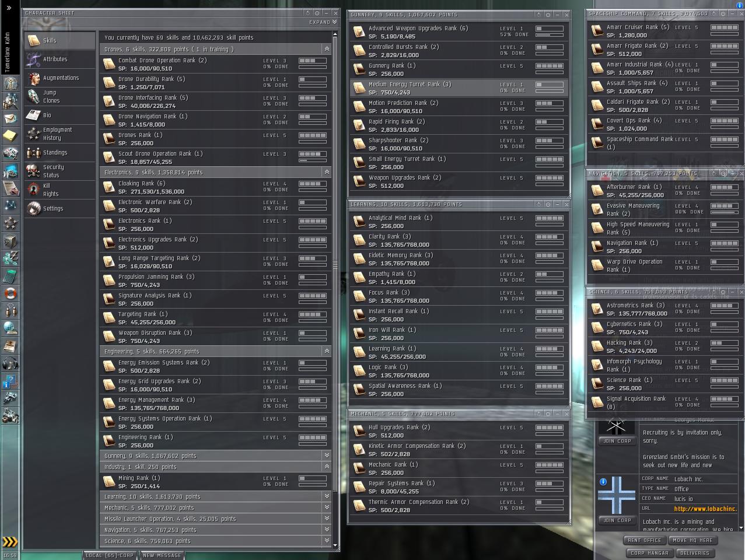The height and width of the screenshot is (560, 745).
Task: Open the in-game browser globe icon
Action: [10, 328]
